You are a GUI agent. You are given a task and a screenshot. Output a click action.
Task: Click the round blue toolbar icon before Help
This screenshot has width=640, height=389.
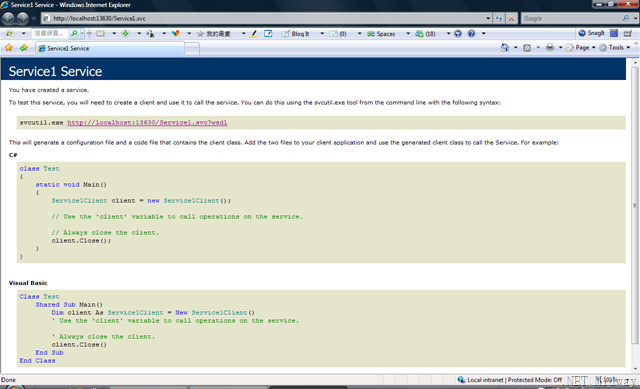[458, 33]
